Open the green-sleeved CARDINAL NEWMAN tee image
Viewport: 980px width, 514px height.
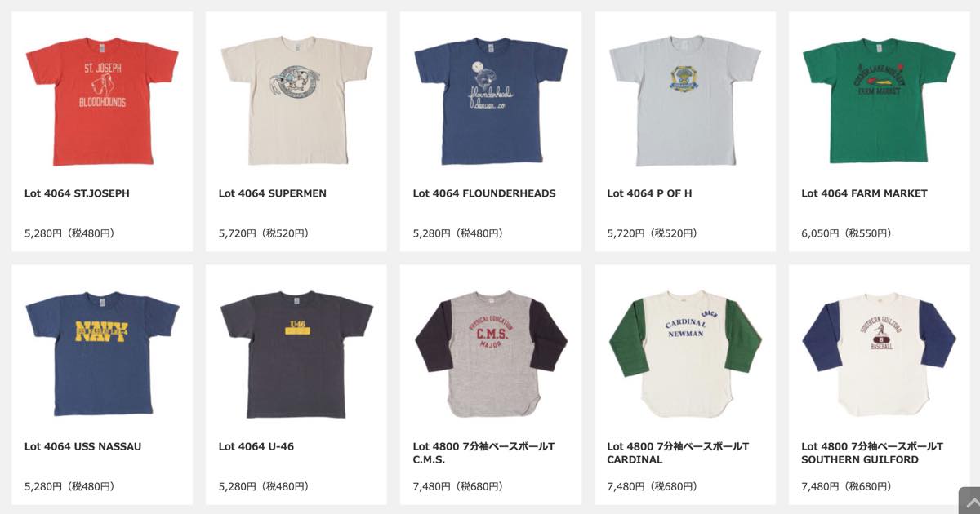point(685,354)
